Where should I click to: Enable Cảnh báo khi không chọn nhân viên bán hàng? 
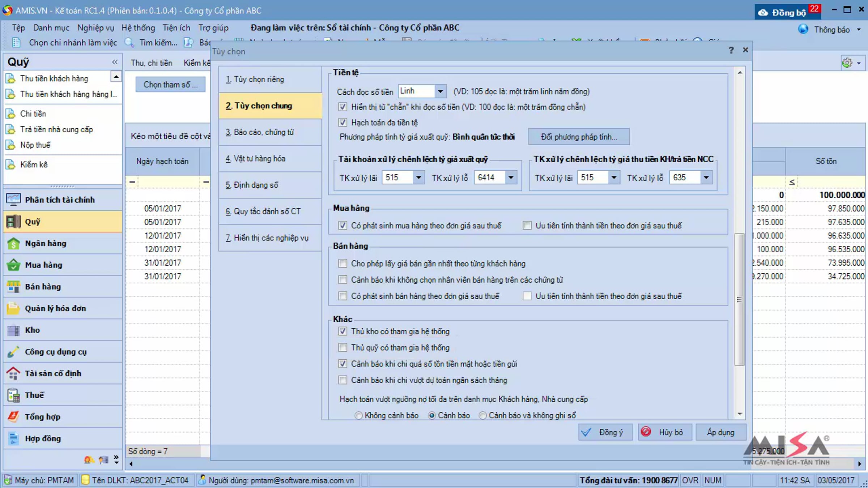tap(342, 279)
